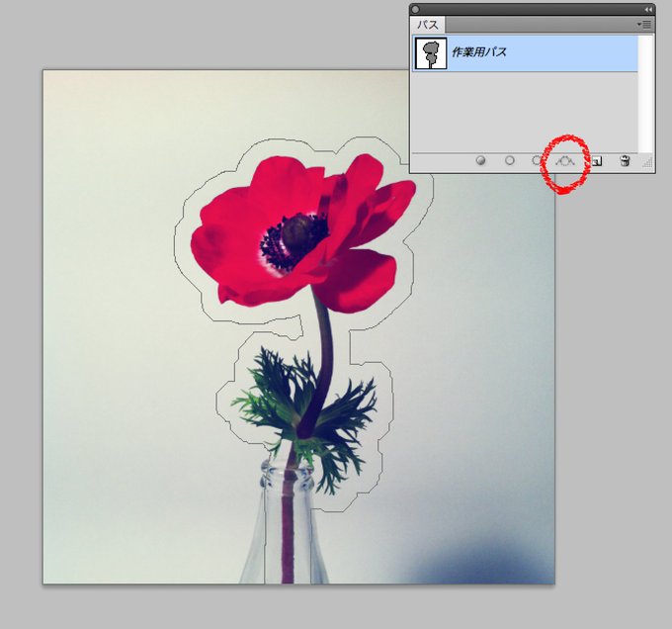
Task: Click the Paths panel vertical scrollbar
Action: pyautogui.click(x=645, y=94)
